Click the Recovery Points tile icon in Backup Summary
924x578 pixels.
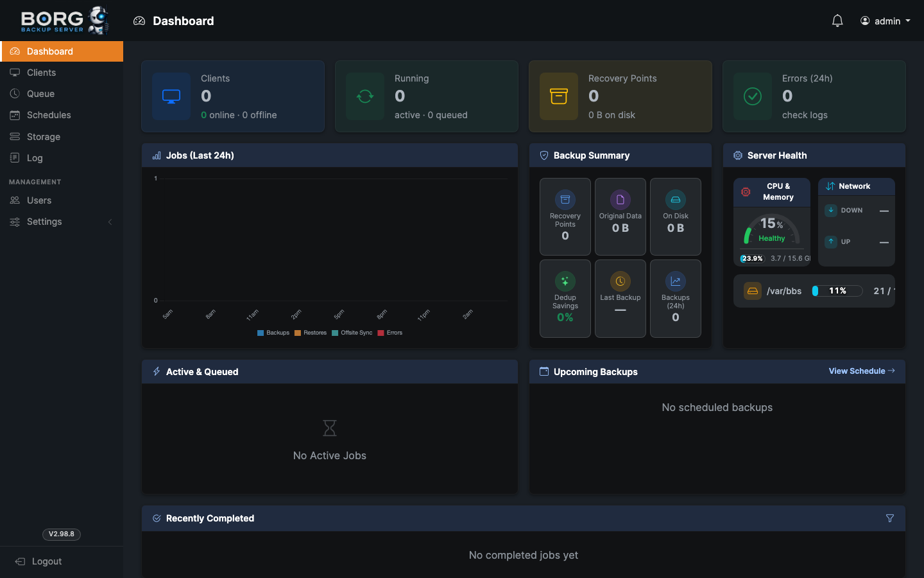click(565, 200)
